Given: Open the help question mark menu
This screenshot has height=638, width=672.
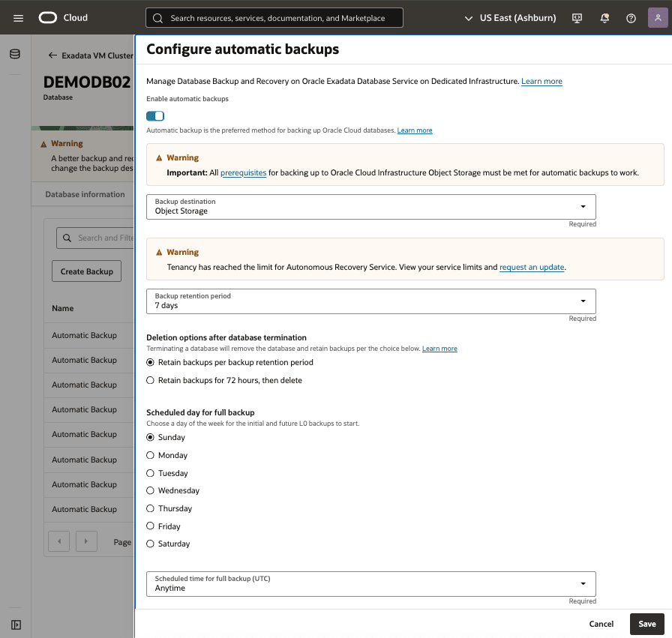Looking at the screenshot, I should pyautogui.click(x=631, y=18).
